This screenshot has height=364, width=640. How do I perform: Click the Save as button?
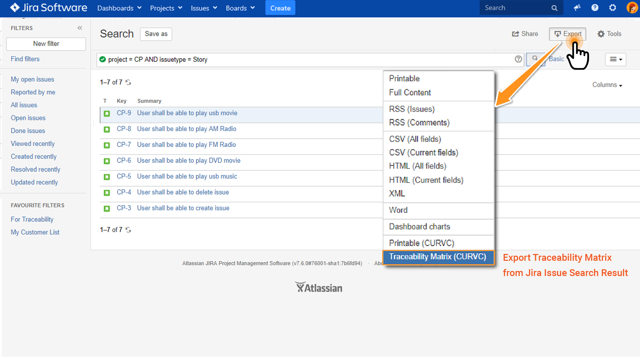[156, 34]
